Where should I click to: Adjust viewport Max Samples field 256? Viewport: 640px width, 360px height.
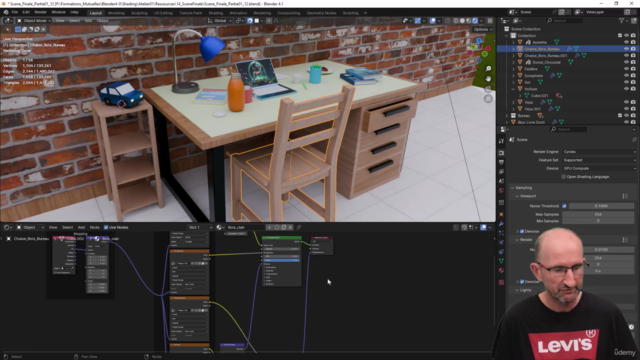point(599,214)
